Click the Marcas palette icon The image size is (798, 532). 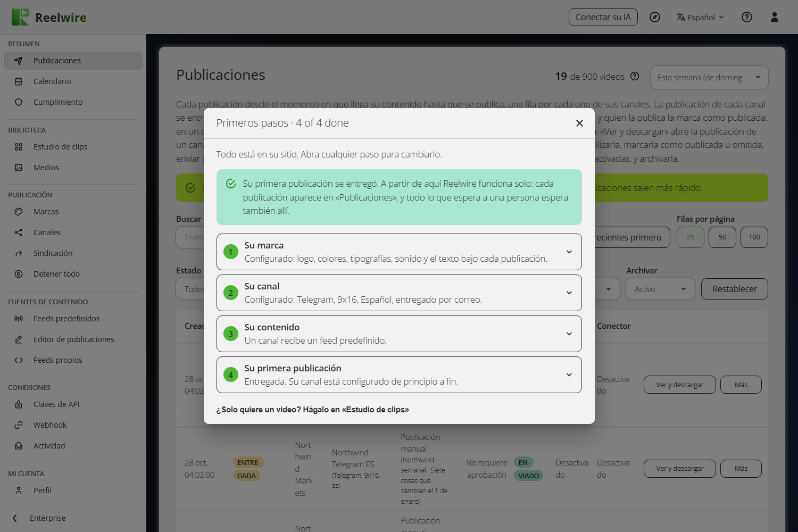pyautogui.click(x=19, y=212)
